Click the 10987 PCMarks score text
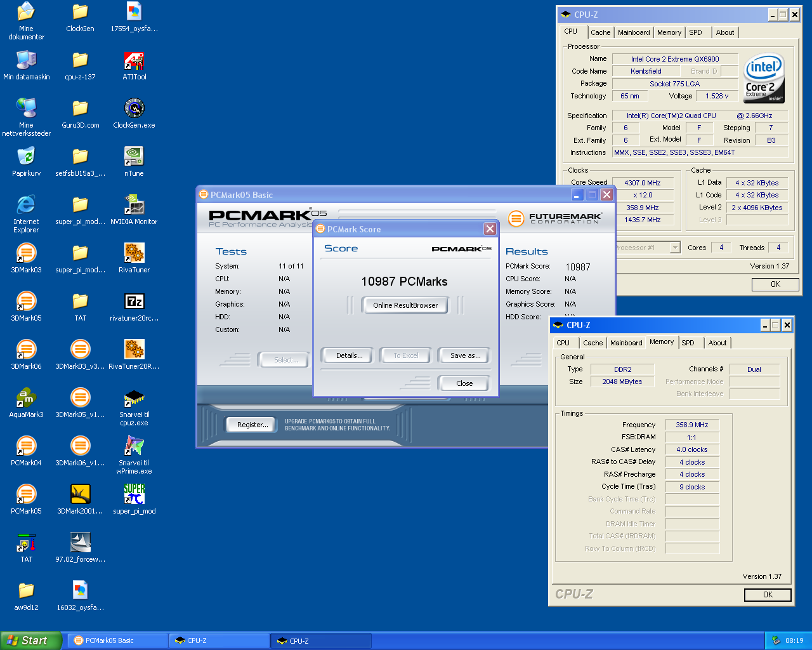The width and height of the screenshot is (812, 650). click(x=404, y=281)
